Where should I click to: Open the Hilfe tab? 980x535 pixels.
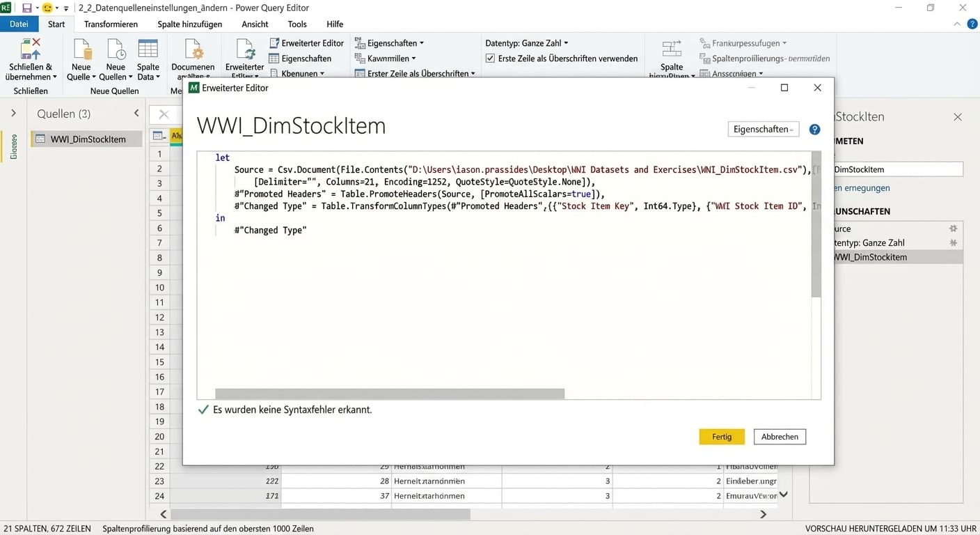click(335, 24)
